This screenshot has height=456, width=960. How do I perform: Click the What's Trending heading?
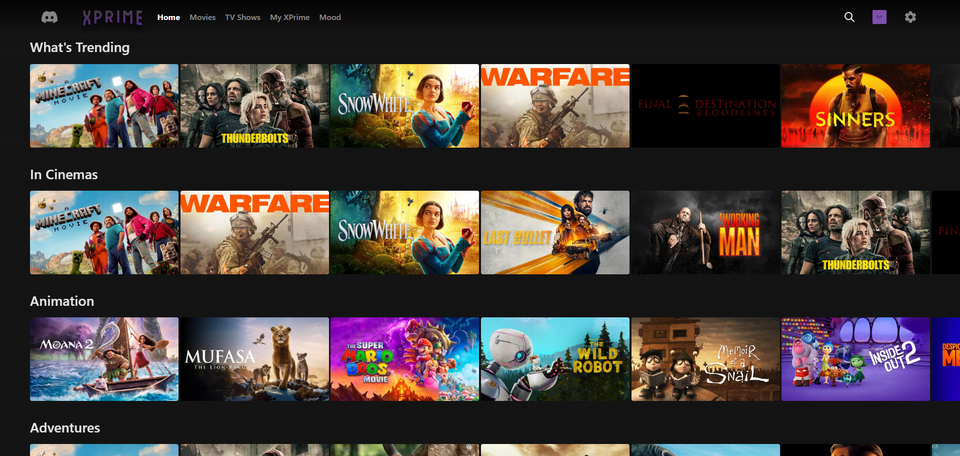[x=80, y=48]
